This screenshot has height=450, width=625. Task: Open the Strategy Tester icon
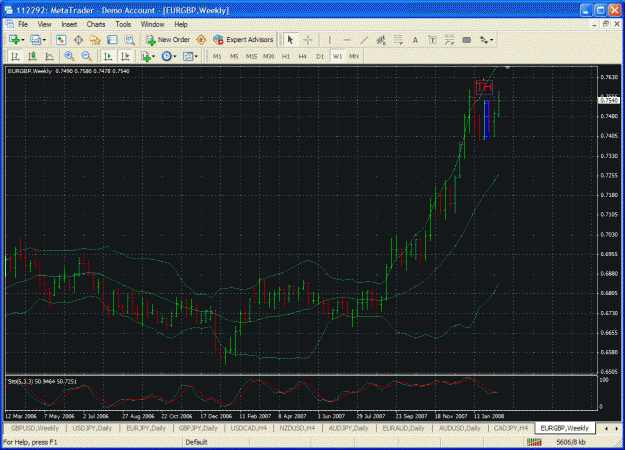[129, 40]
